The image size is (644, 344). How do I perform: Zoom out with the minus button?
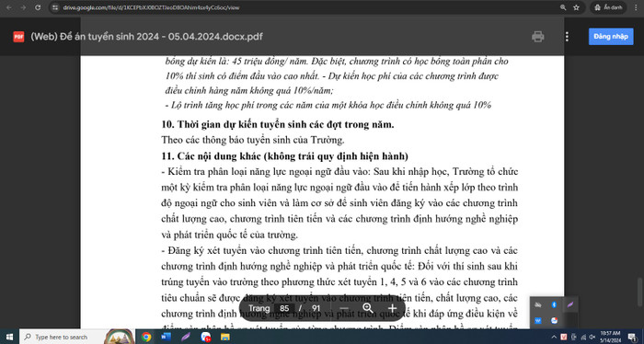(344, 308)
